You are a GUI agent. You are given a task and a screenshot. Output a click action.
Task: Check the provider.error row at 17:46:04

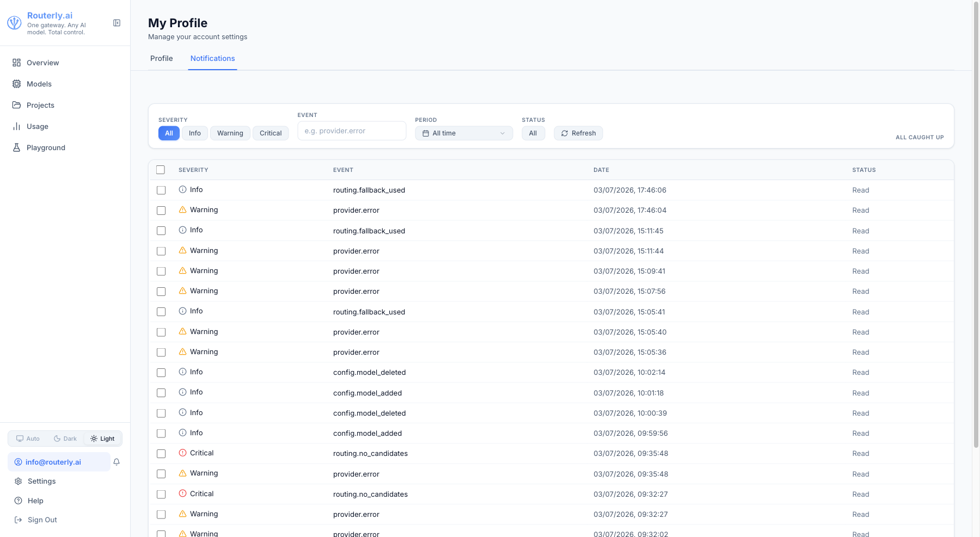point(161,210)
